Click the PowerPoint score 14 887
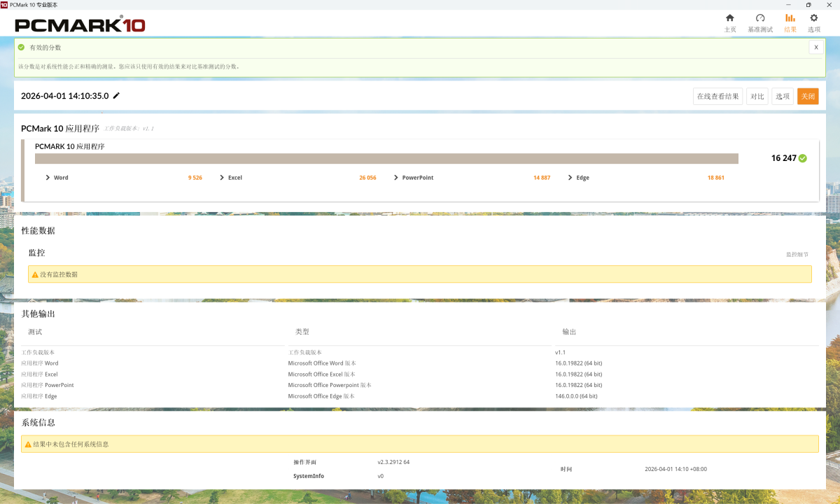Screen dimensions: 840x504 [542, 178]
